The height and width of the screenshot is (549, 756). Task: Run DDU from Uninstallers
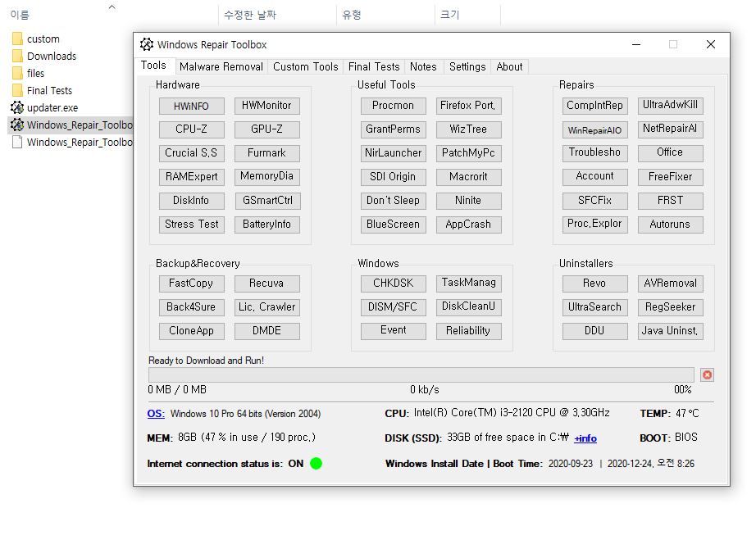[595, 331]
